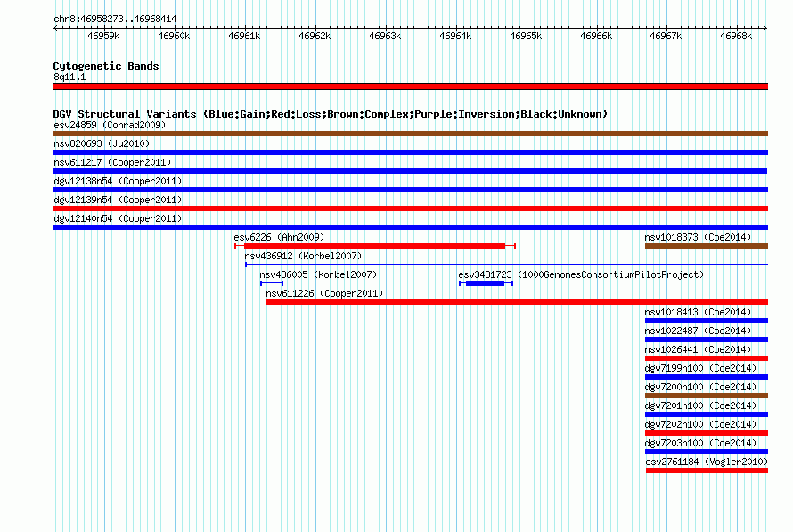
Task: Click the red esv2761184 loss bar
Action: 707,471
